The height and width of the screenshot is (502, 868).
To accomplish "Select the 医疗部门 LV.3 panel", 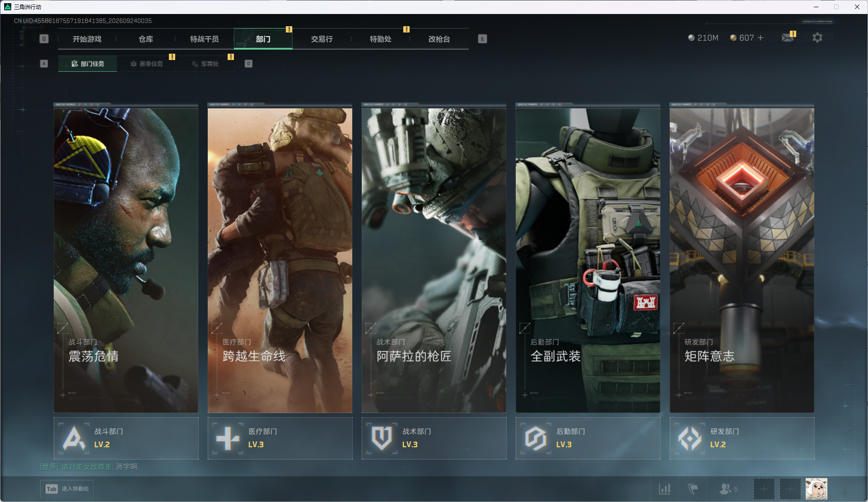I will 280,438.
